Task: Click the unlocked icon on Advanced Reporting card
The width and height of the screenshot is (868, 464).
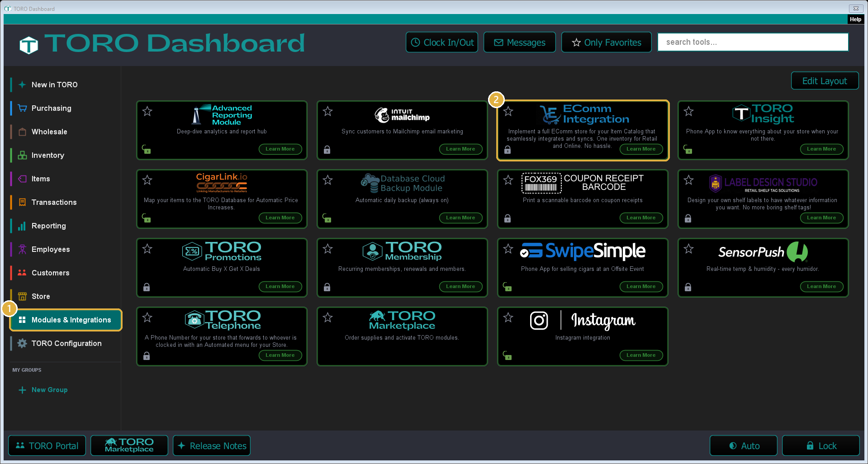Action: pos(147,149)
